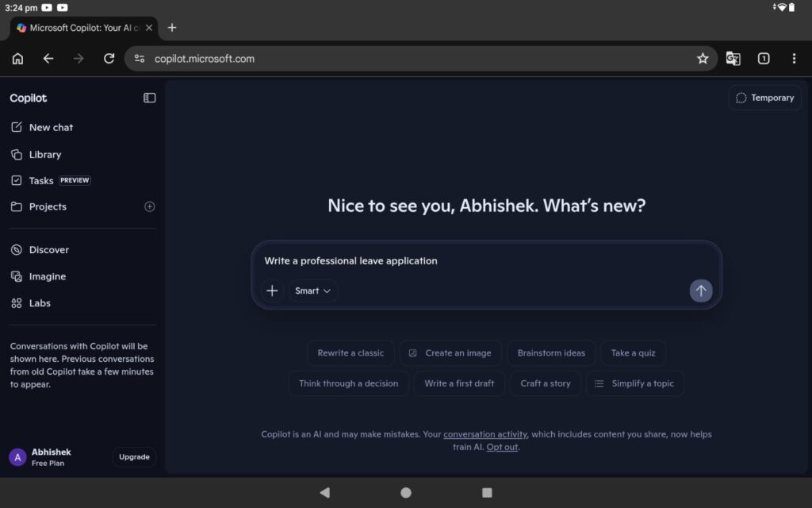Viewport: 812px width, 508px height.
Task: Open the tab switcher showing 1 tab
Action: pyautogui.click(x=764, y=59)
